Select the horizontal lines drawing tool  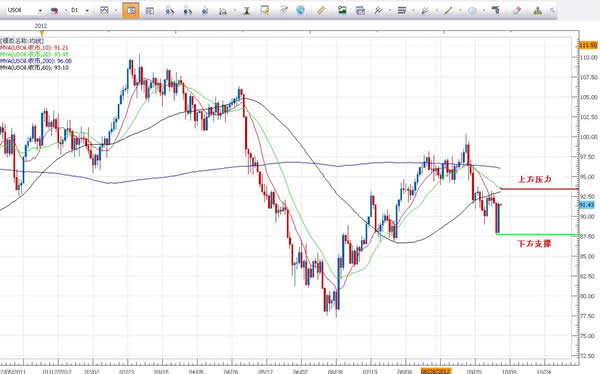click(401, 11)
